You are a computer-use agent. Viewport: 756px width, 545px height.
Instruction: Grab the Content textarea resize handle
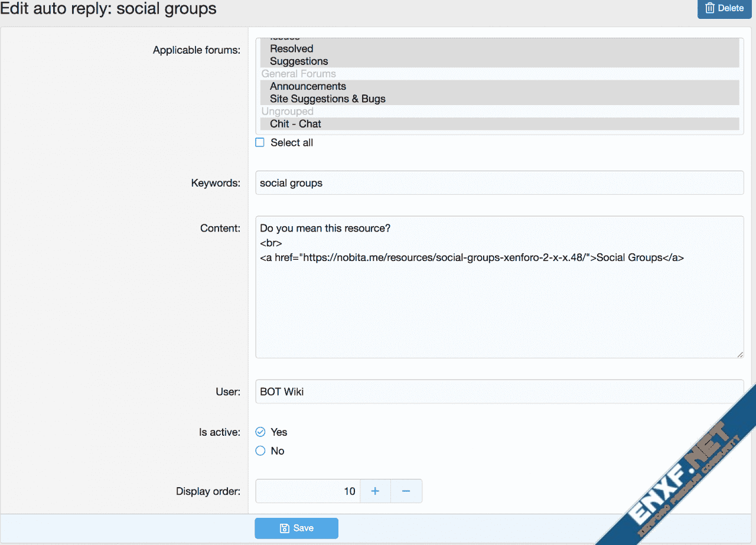(x=740, y=354)
